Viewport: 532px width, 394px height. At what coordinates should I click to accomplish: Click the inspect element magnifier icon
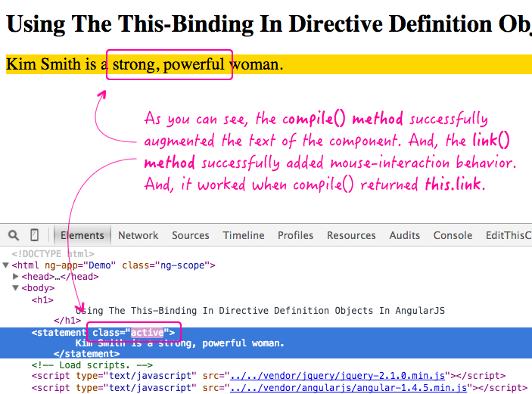click(x=14, y=235)
